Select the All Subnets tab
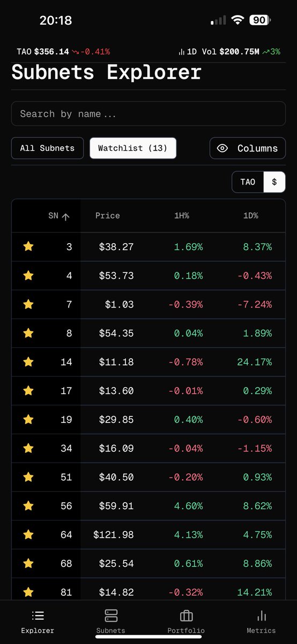 (x=47, y=148)
